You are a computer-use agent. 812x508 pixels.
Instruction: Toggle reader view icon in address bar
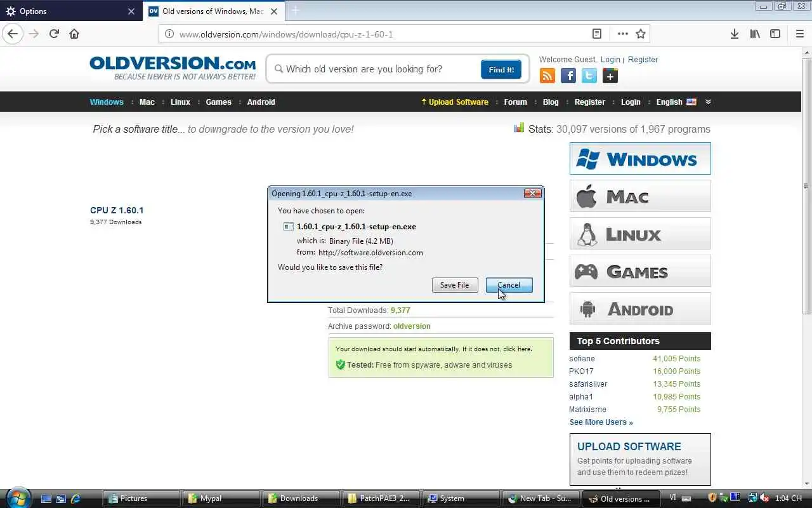pos(597,34)
